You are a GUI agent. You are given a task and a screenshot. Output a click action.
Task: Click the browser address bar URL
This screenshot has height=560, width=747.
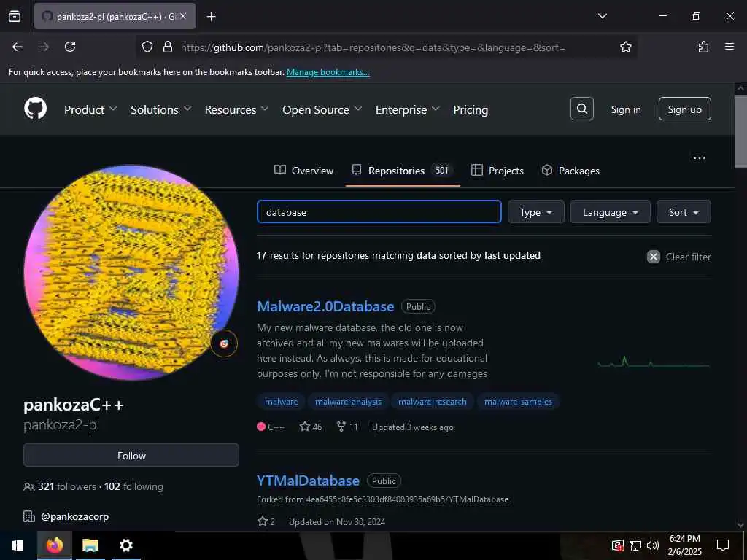coord(373,47)
